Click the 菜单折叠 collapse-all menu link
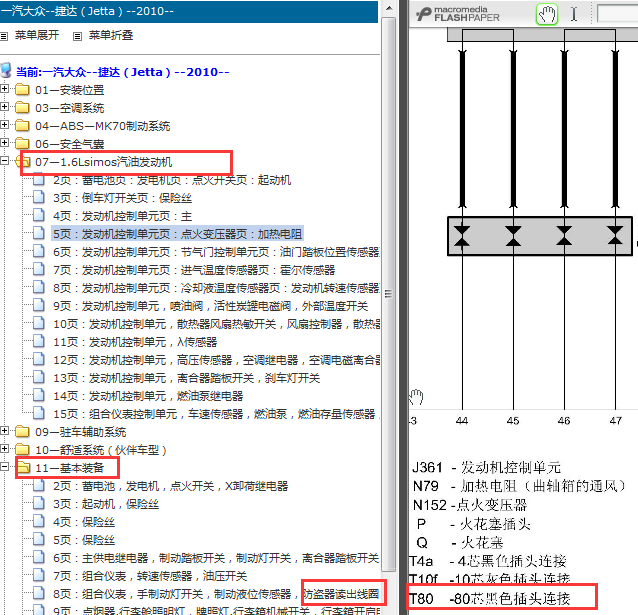Image resolution: width=638 pixels, height=615 pixels. pos(111,35)
